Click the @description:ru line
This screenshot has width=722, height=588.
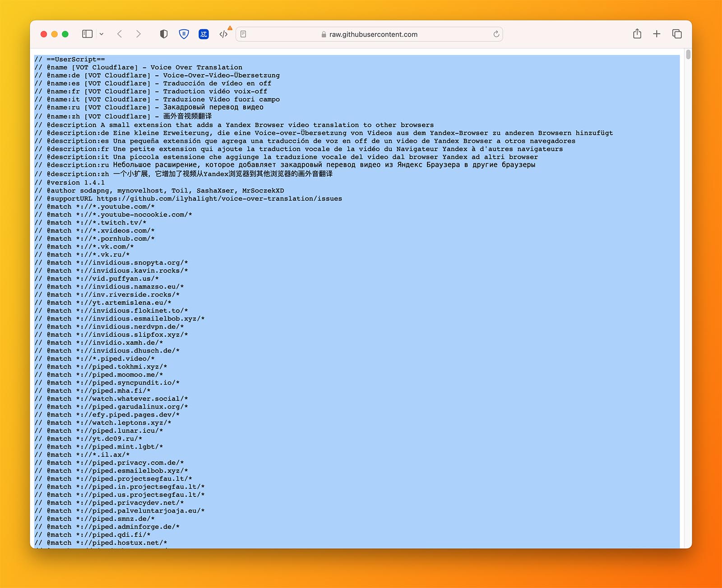(x=285, y=165)
